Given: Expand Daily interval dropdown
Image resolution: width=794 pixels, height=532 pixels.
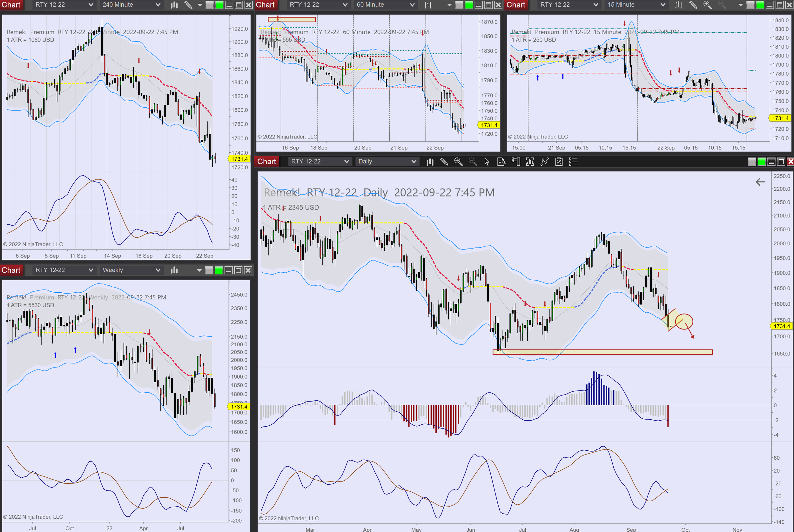Looking at the screenshot, I should (387, 162).
